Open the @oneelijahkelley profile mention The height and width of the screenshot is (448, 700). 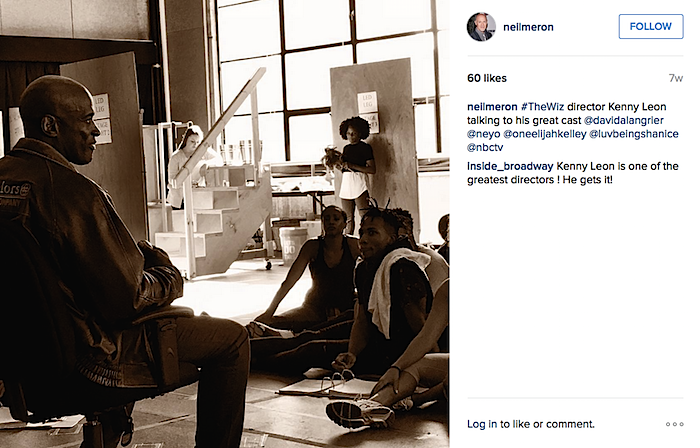[x=545, y=134]
